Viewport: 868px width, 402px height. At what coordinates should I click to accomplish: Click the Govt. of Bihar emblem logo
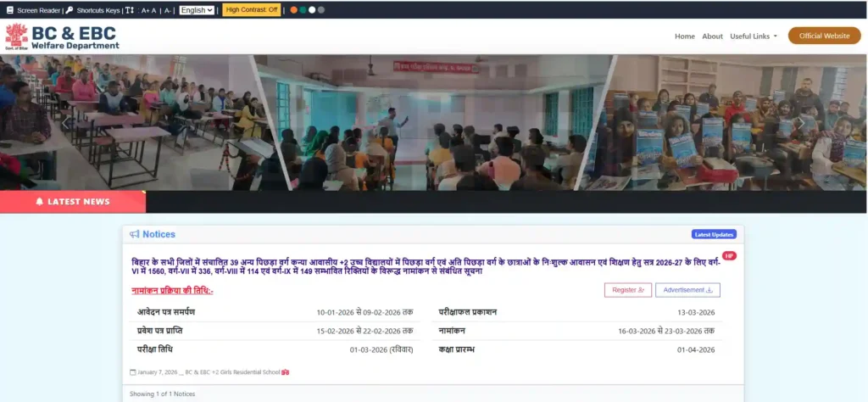coord(16,36)
